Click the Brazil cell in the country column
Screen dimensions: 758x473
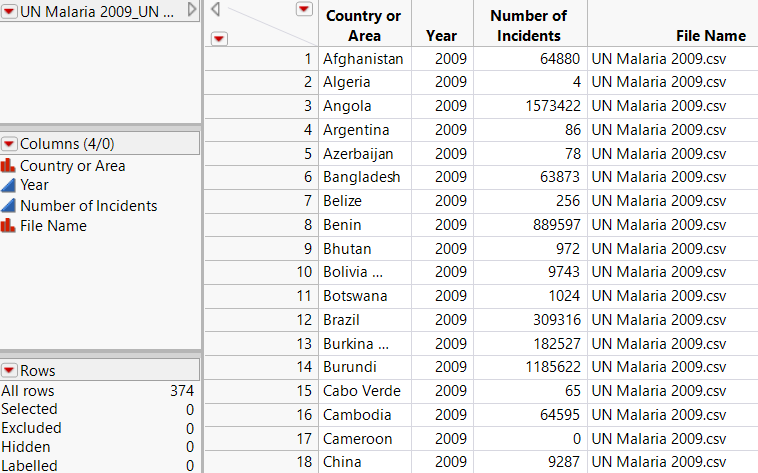(341, 320)
